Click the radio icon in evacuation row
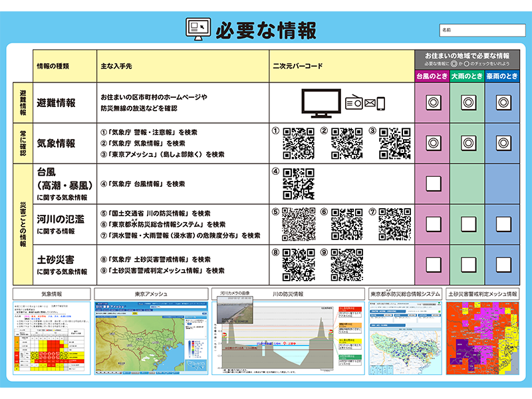Screen dimensions: 532x399 point(354,103)
